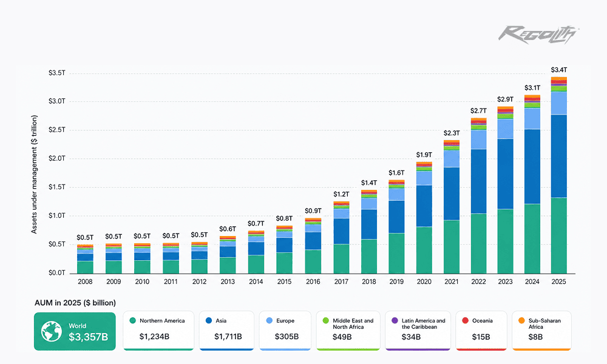607x364 pixels.
Task: Click the Oceania red legend dot
Action: pos(466,321)
